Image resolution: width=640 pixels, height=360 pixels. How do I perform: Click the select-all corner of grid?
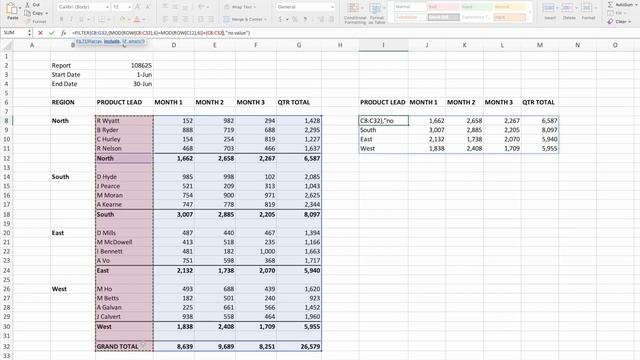coord(7,45)
